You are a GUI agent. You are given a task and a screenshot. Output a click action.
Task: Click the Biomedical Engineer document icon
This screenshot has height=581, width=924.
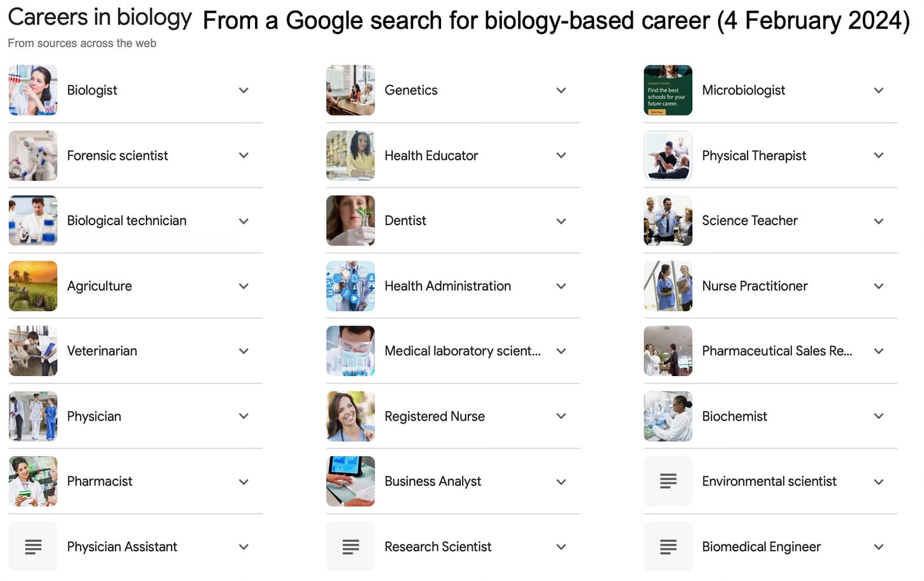pyautogui.click(x=668, y=546)
